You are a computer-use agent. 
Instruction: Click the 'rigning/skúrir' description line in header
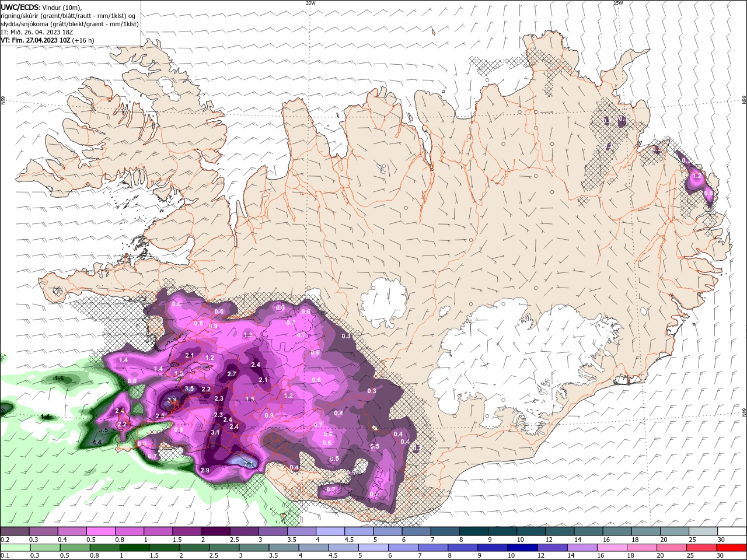point(69,16)
